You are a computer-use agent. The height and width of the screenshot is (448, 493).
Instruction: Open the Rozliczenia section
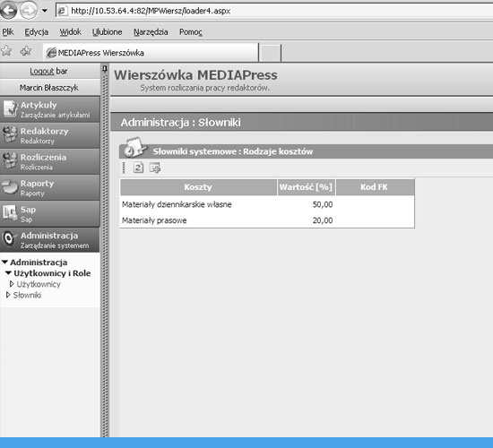(50, 161)
